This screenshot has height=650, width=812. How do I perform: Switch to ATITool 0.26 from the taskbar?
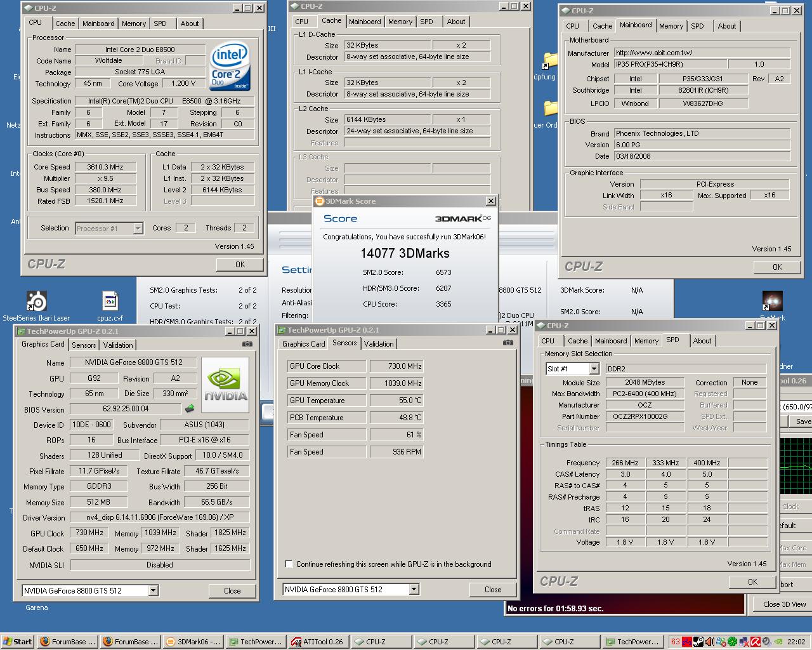[318, 642]
